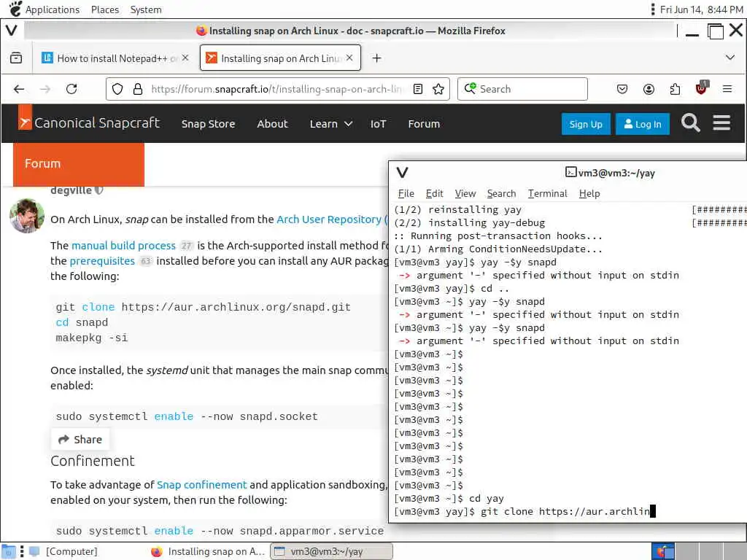Open degville's profile name link
The image size is (747, 560).
tap(71, 190)
